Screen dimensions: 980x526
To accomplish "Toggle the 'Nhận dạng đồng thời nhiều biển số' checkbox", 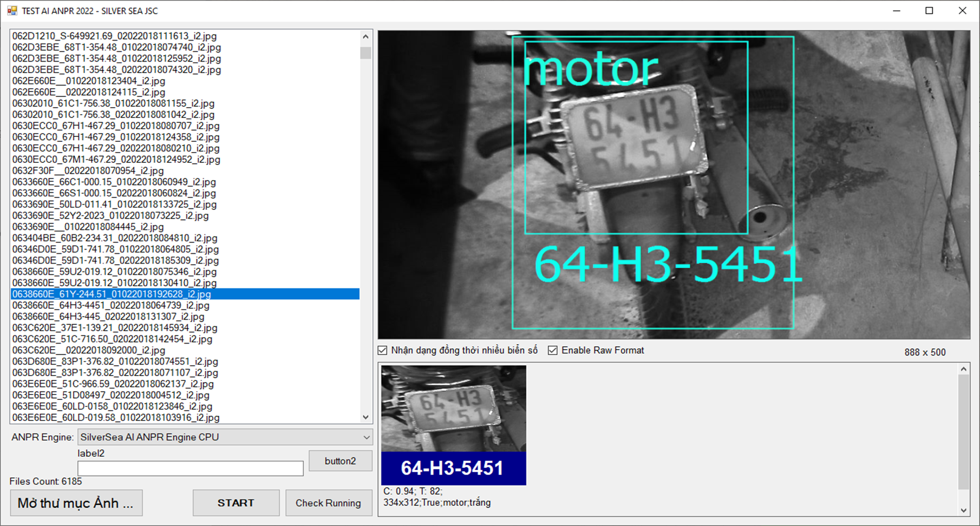I will [x=383, y=351].
